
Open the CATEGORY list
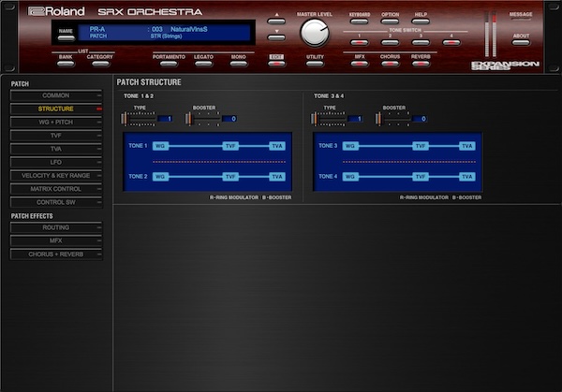[x=100, y=64]
